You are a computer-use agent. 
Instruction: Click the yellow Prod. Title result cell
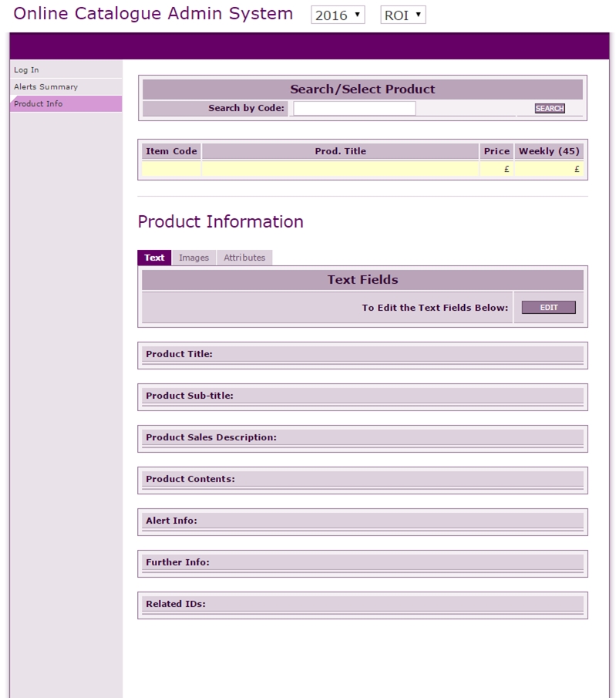coord(341,169)
